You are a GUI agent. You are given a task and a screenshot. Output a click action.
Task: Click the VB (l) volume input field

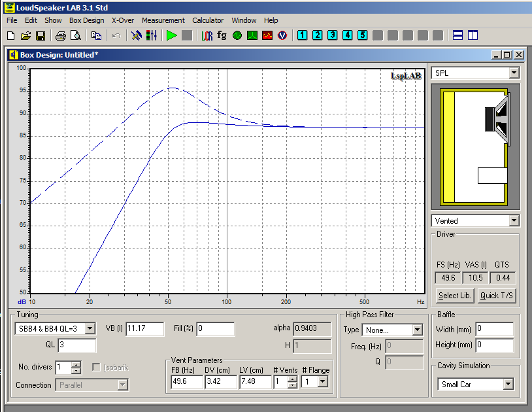point(144,329)
